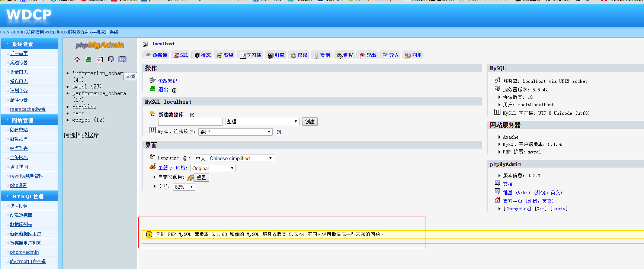This screenshot has width=644, height=269.
Task: Switch to the 导出 export tab
Action: pyautogui.click(x=368, y=55)
